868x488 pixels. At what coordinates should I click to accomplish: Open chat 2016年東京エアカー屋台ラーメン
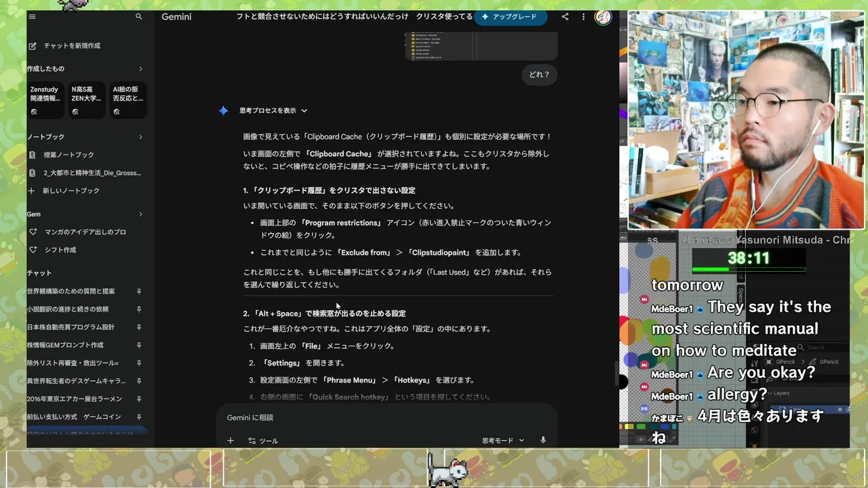(75, 399)
